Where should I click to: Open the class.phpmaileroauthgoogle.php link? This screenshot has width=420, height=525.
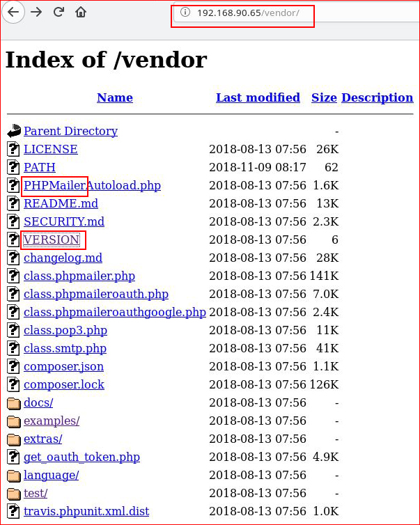point(115,312)
